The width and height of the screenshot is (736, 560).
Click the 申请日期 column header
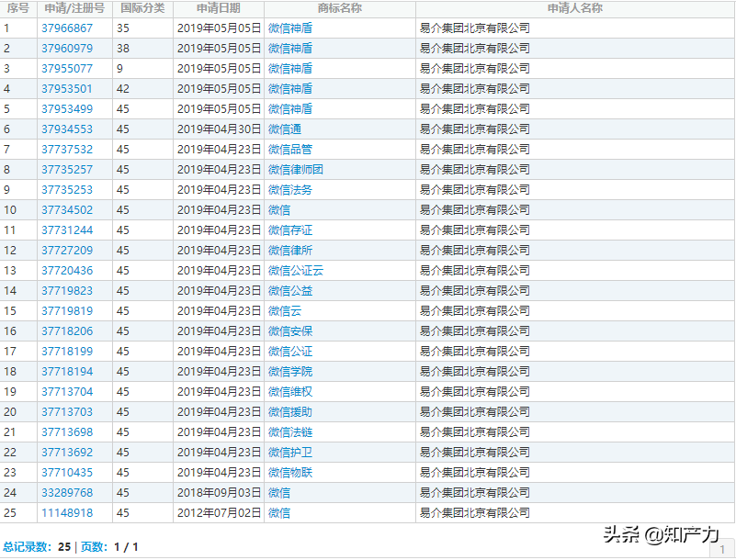pos(219,8)
